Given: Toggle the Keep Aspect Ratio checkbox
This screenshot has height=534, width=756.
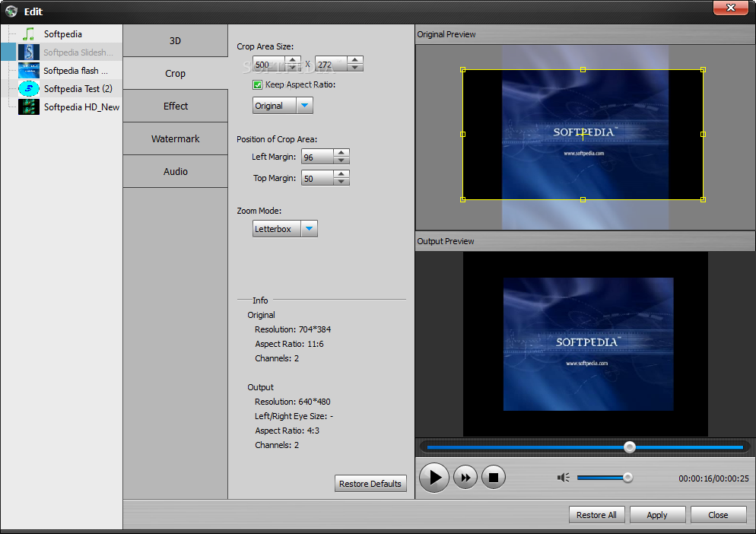Looking at the screenshot, I should (x=258, y=85).
